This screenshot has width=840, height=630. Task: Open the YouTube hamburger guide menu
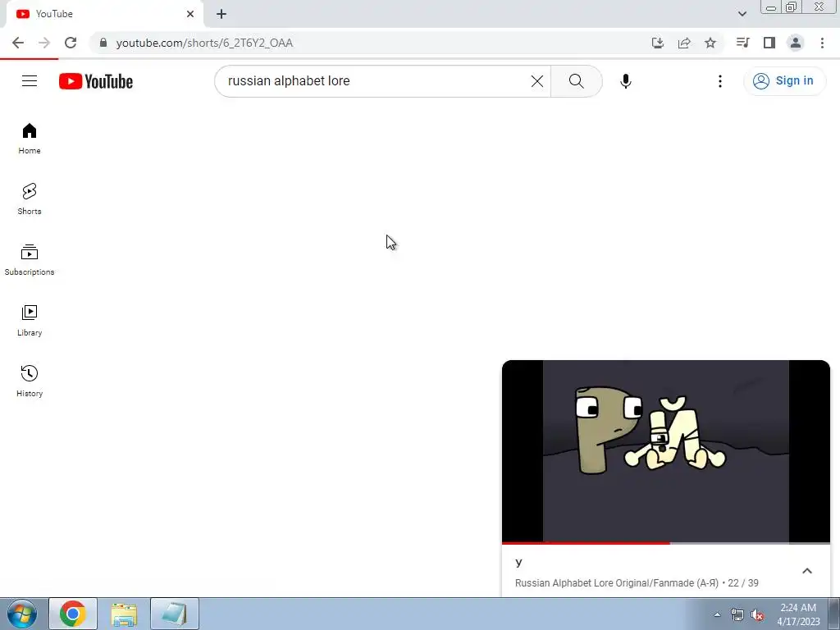tap(30, 81)
